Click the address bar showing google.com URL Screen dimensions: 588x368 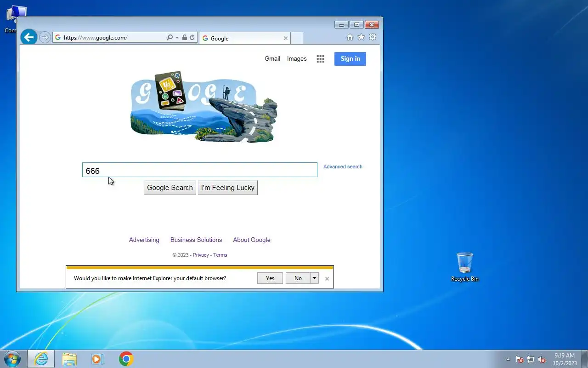tap(110, 38)
